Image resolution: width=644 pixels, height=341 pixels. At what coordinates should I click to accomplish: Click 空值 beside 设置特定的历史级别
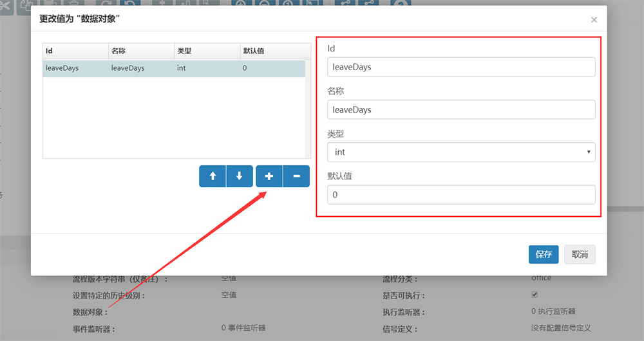[229, 295]
